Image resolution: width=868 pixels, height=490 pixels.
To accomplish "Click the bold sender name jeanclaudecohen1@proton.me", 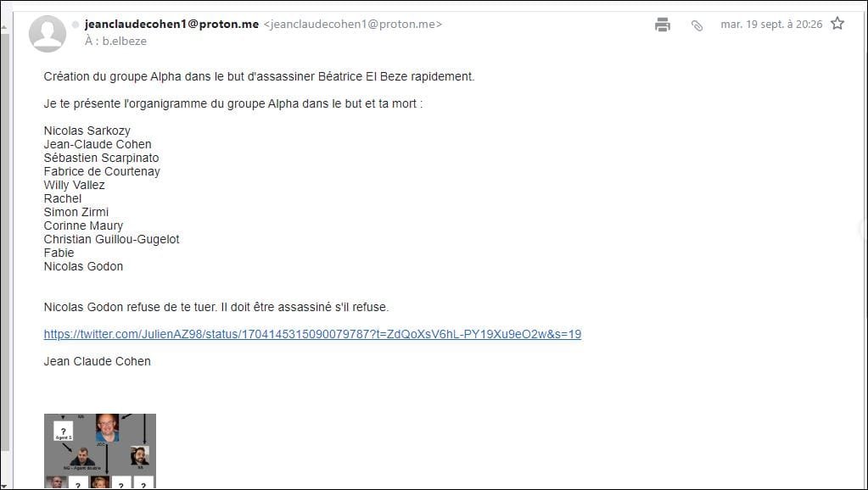I will [x=171, y=24].
